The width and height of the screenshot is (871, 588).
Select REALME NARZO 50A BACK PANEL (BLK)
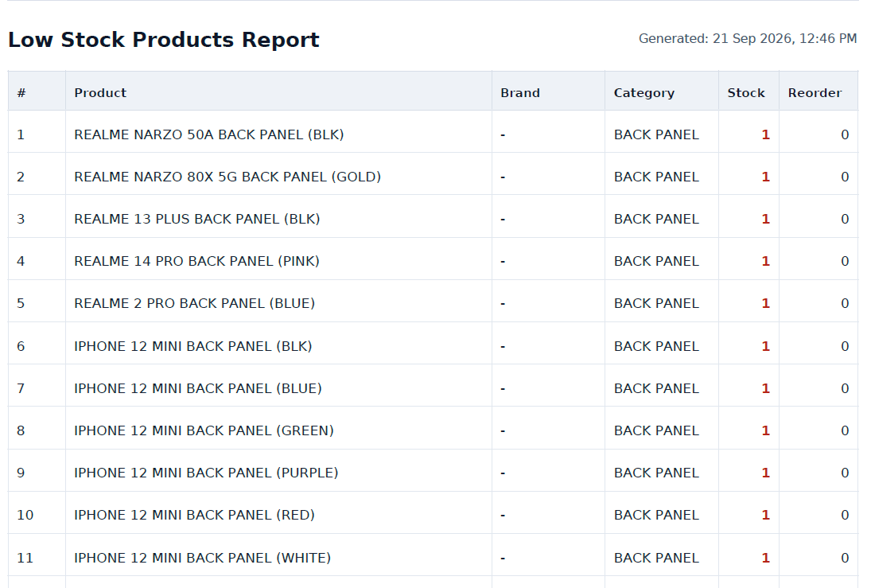pos(209,134)
